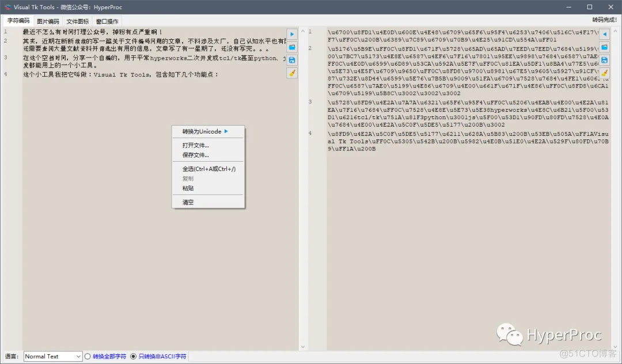
Task: Select the 只转换非ASCII字符 radio option
Action: tap(158, 357)
